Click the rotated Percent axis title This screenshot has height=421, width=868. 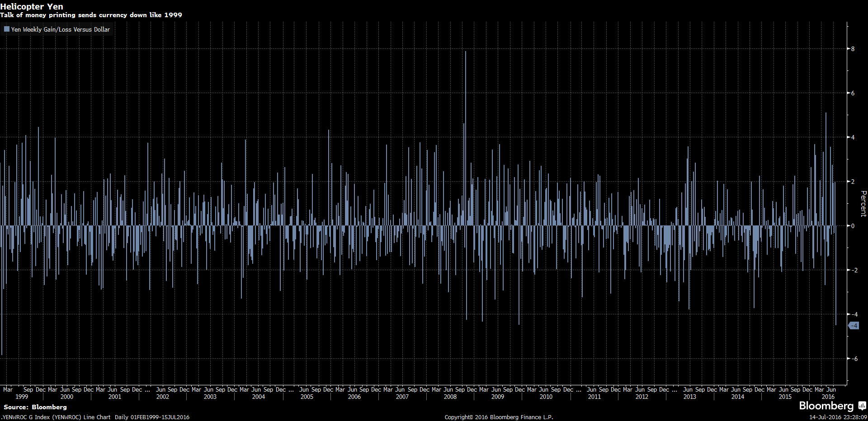[863, 204]
